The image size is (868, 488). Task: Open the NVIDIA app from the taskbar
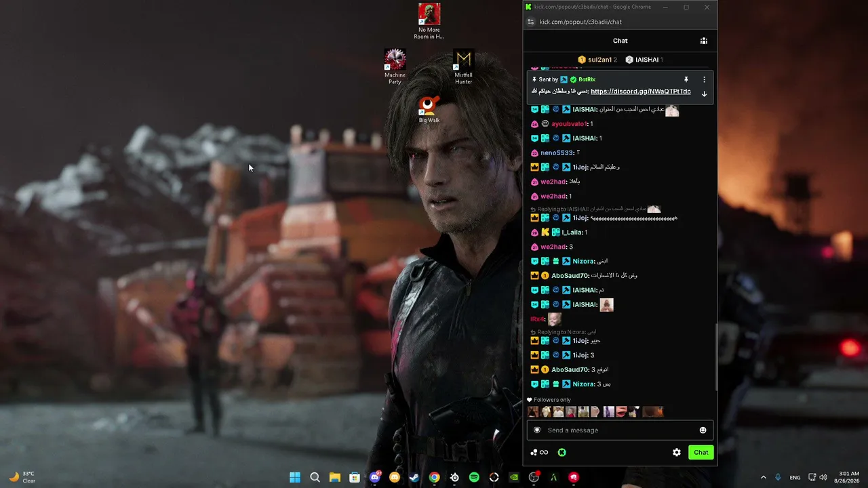click(x=514, y=477)
